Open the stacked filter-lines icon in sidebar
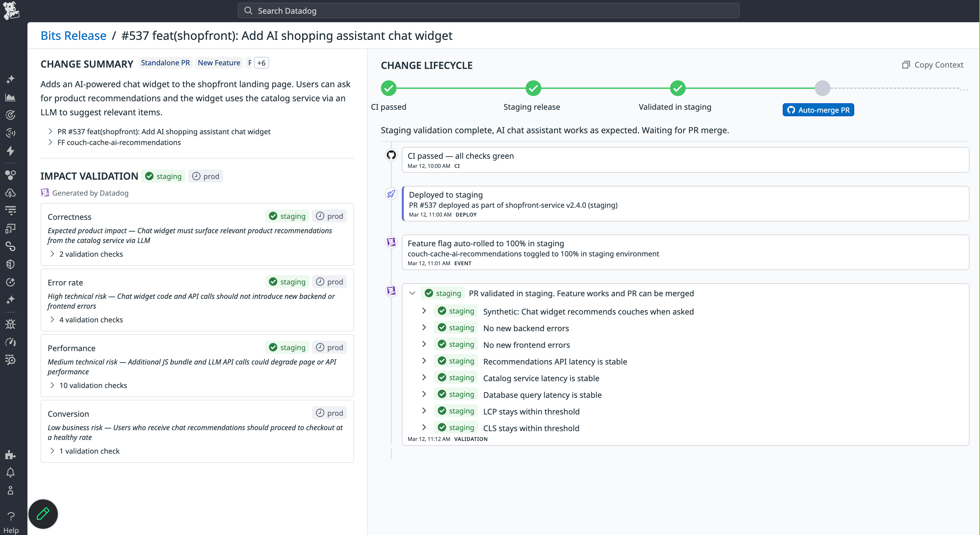The width and height of the screenshot is (980, 535). [11, 210]
